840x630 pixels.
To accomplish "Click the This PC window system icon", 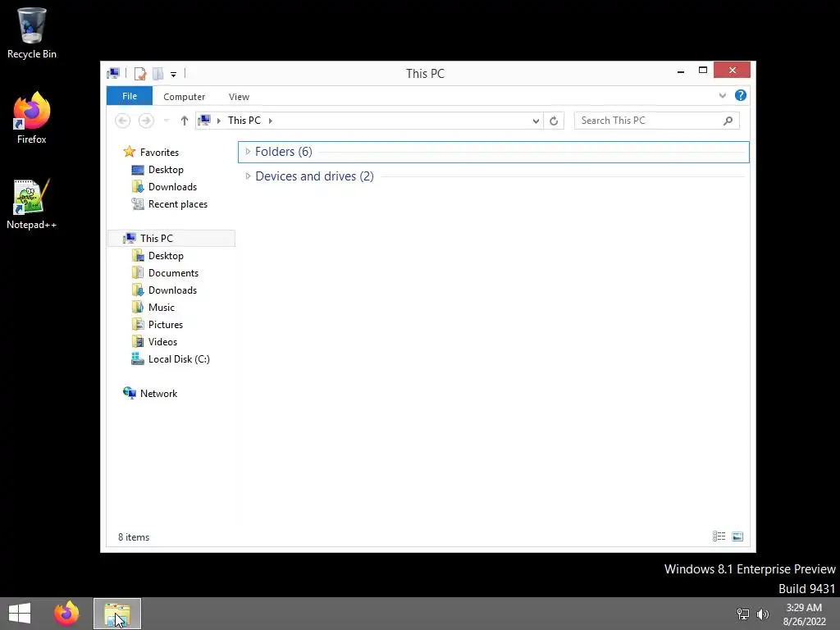I will [x=113, y=73].
